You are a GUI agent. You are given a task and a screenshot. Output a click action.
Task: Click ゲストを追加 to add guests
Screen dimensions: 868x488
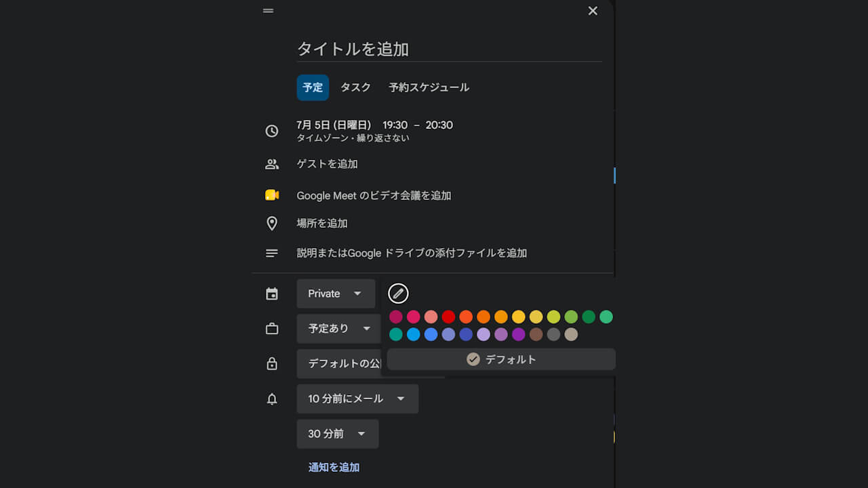(x=328, y=164)
